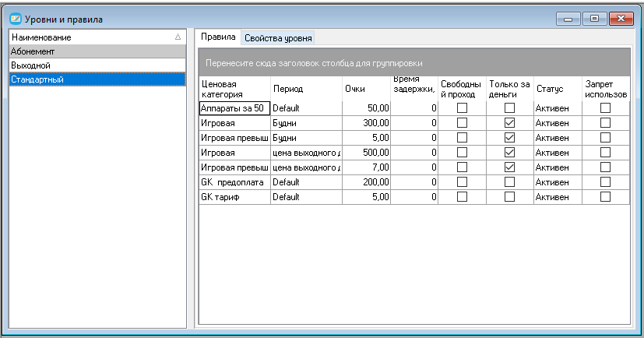The height and width of the screenshot is (338, 644).
Task: Sort by the Период column header
Action: click(306, 89)
